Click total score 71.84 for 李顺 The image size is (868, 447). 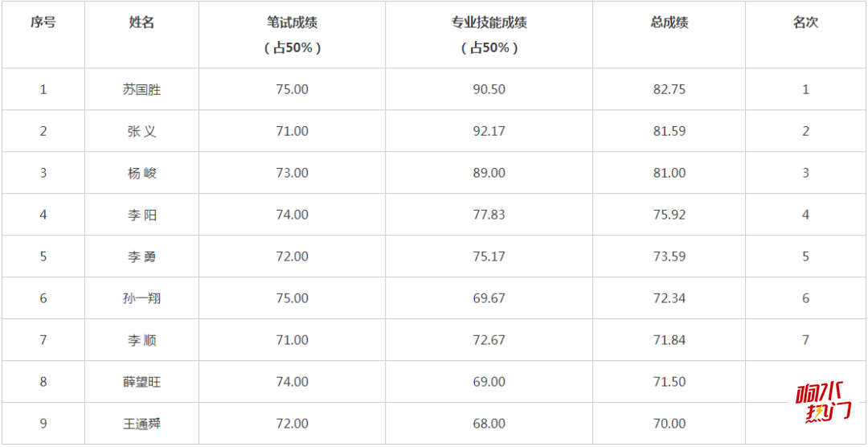pos(669,340)
